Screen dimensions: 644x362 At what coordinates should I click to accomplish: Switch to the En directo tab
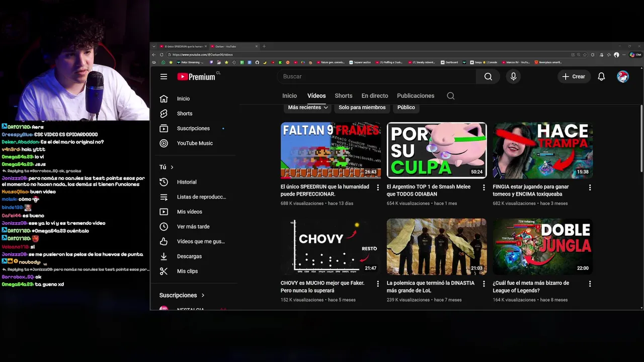coord(375,96)
